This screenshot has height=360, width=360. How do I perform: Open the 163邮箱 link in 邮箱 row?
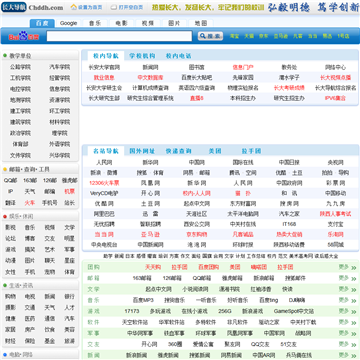tap(142, 278)
